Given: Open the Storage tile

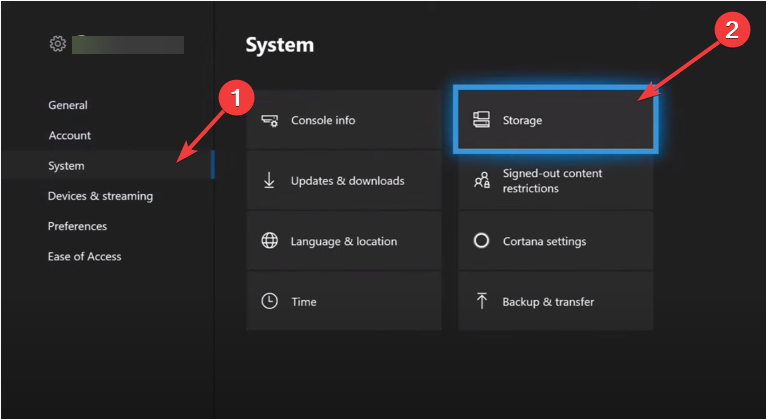Looking at the screenshot, I should (x=555, y=120).
